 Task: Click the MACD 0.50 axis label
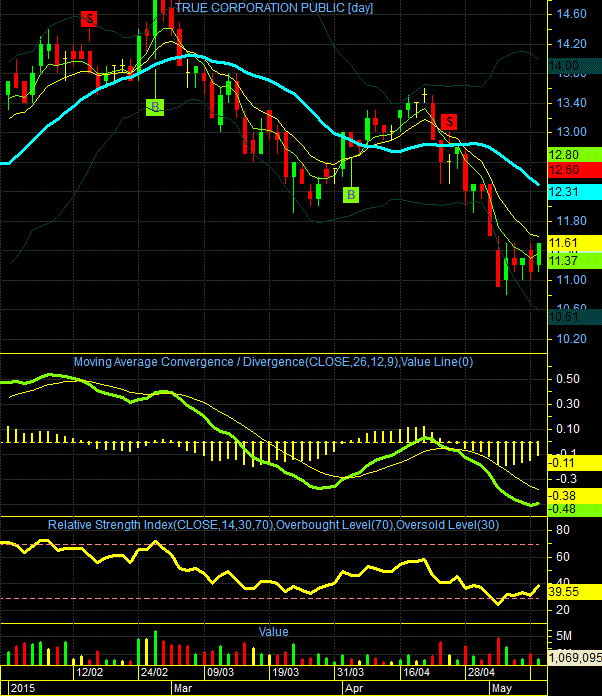568,379
